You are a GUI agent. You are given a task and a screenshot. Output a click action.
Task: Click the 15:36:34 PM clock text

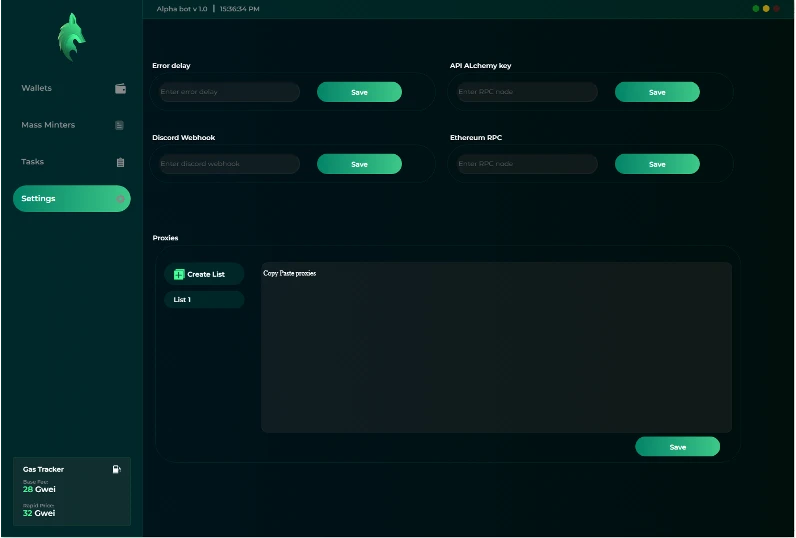pos(240,9)
